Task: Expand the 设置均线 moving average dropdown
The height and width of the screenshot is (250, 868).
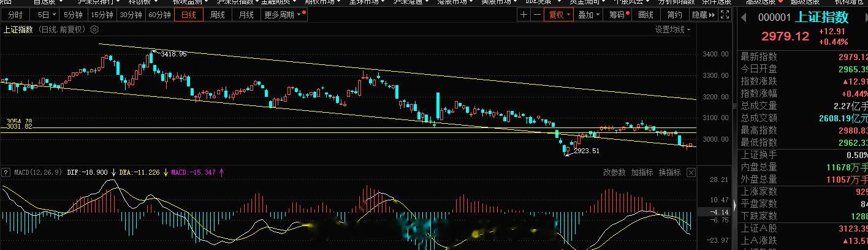Action: 673,29
